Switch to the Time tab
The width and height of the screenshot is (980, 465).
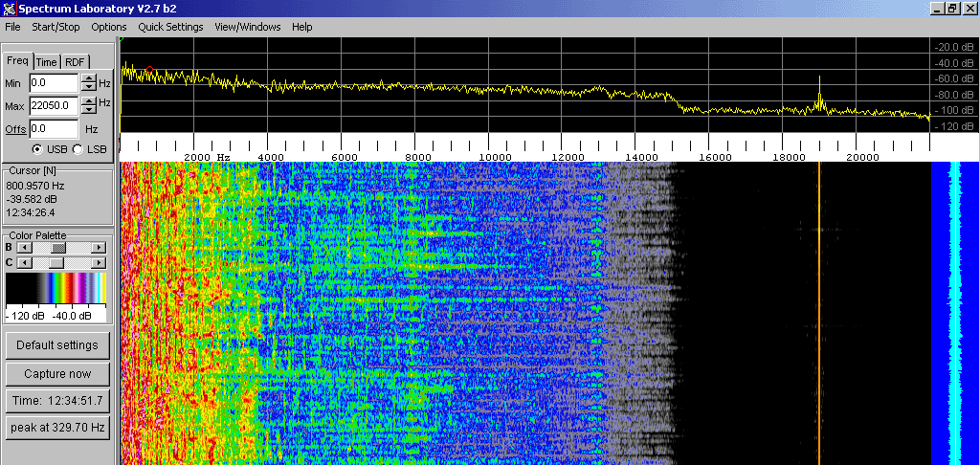coord(46,62)
